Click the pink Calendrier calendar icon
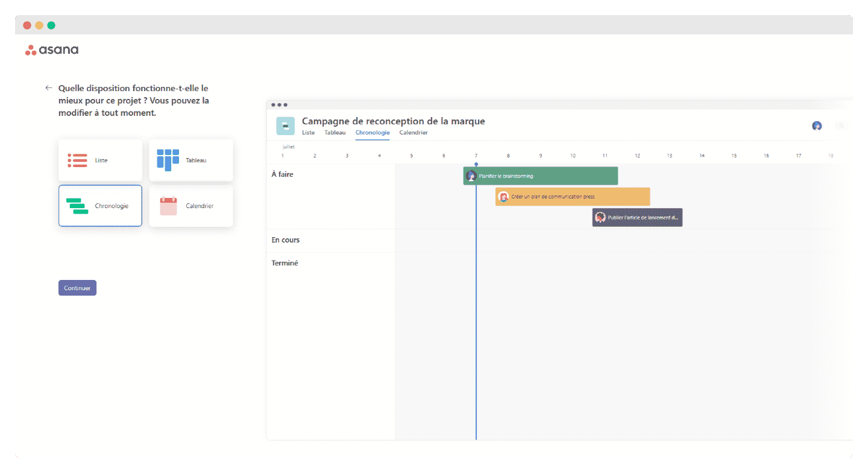This screenshot has width=868, height=473. 168,206
